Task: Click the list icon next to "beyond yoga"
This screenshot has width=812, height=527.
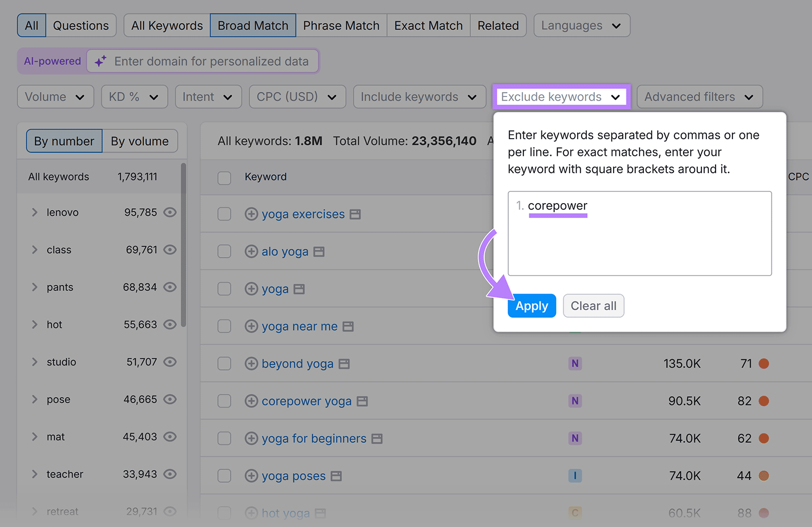Action: (345, 363)
